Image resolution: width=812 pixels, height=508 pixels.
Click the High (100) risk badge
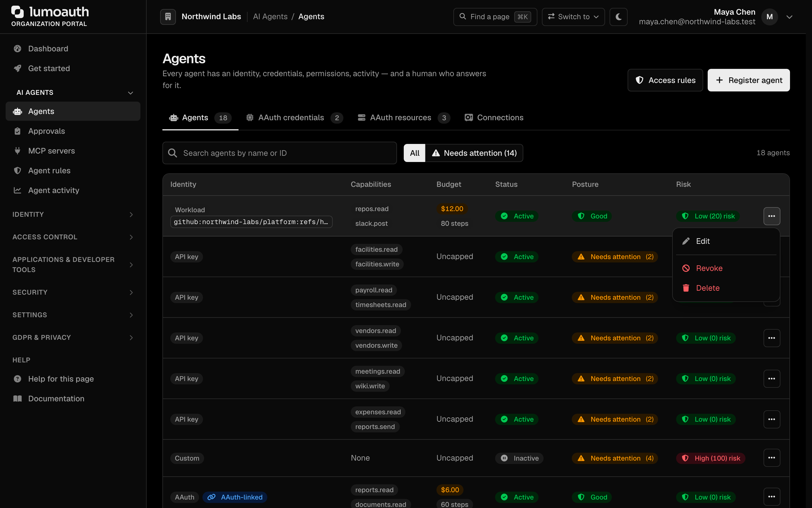[711, 458]
